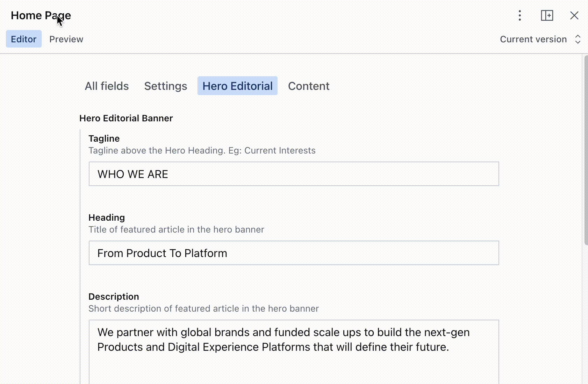
Task: Click the Tagline field label
Action: pos(104,138)
